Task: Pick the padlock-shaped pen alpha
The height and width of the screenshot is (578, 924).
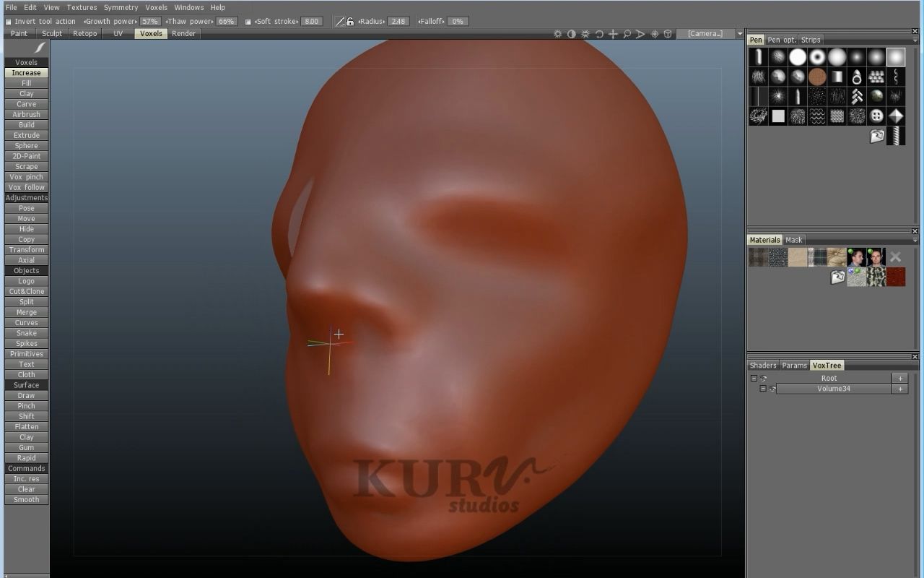Action: (x=857, y=77)
